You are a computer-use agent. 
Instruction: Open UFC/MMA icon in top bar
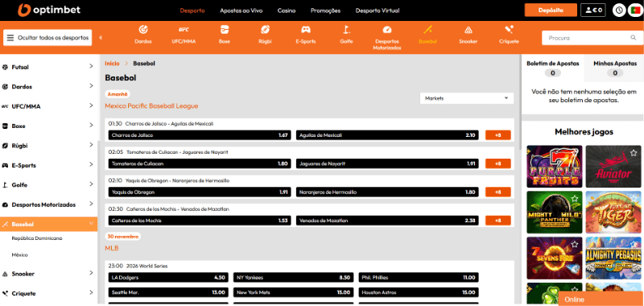point(184,30)
